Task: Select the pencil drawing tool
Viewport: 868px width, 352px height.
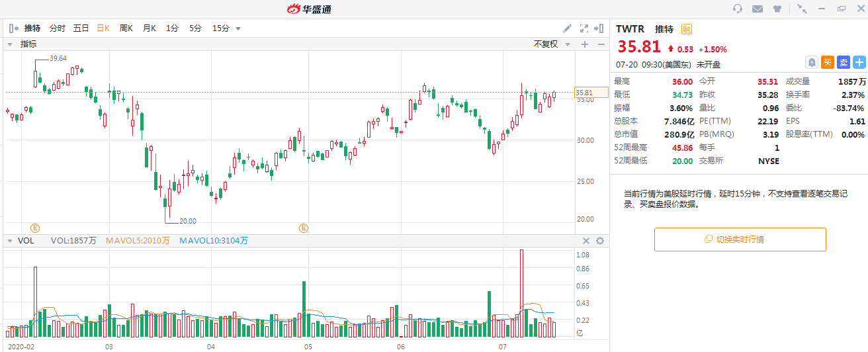Action: pyautogui.click(x=567, y=28)
